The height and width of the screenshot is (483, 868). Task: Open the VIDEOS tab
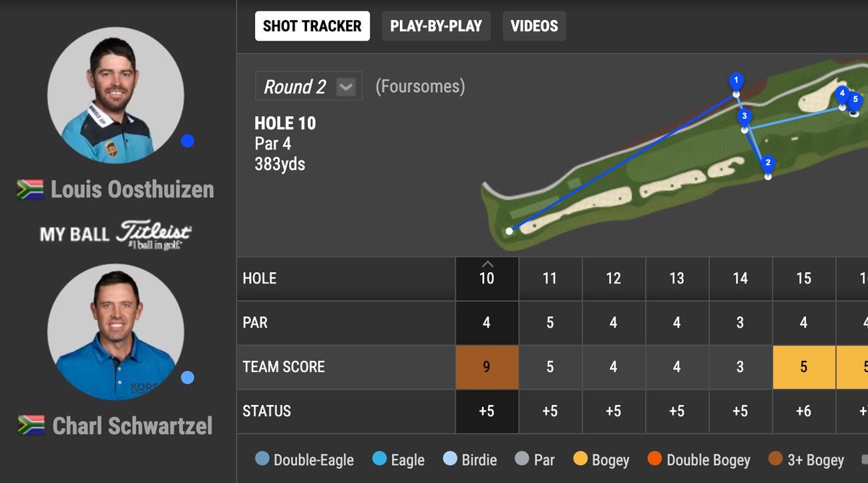[534, 25]
